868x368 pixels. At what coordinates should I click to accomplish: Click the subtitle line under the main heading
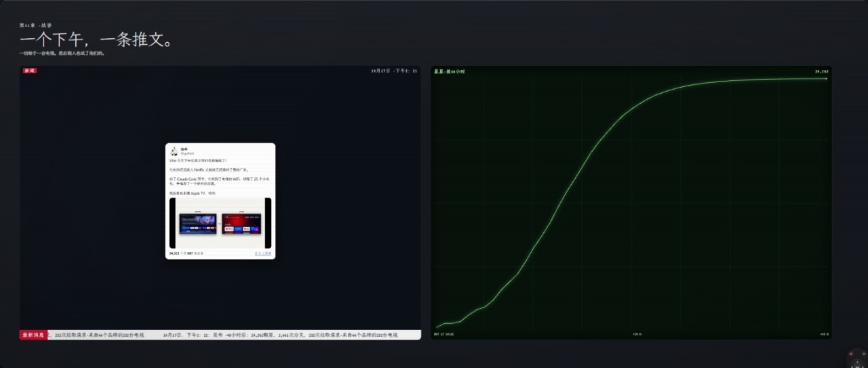tap(62, 53)
